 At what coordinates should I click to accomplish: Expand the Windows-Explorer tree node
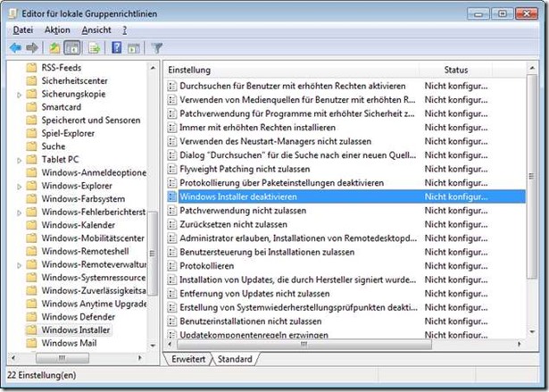pos(20,187)
